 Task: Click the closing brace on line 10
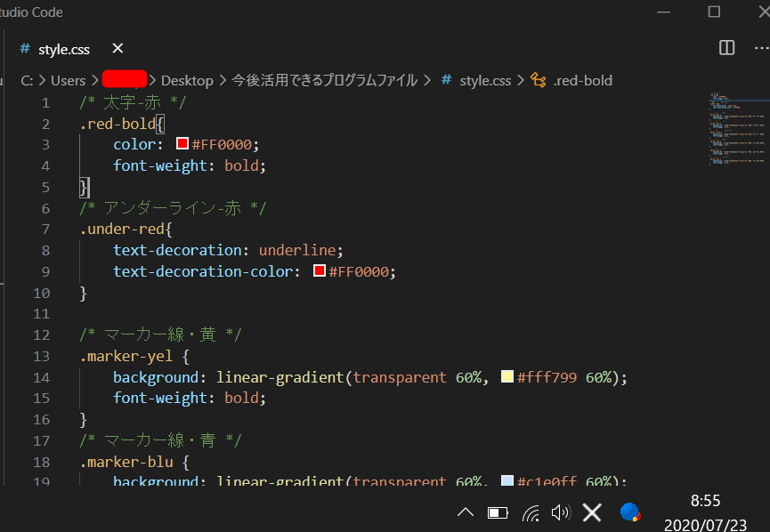pos(84,294)
